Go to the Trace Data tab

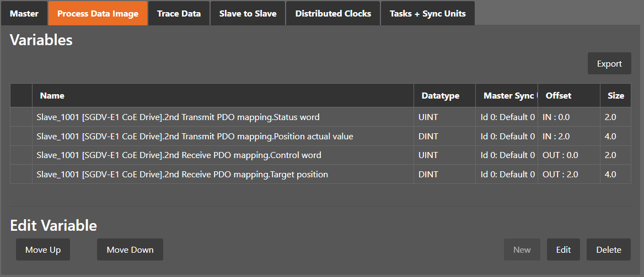coord(179,13)
